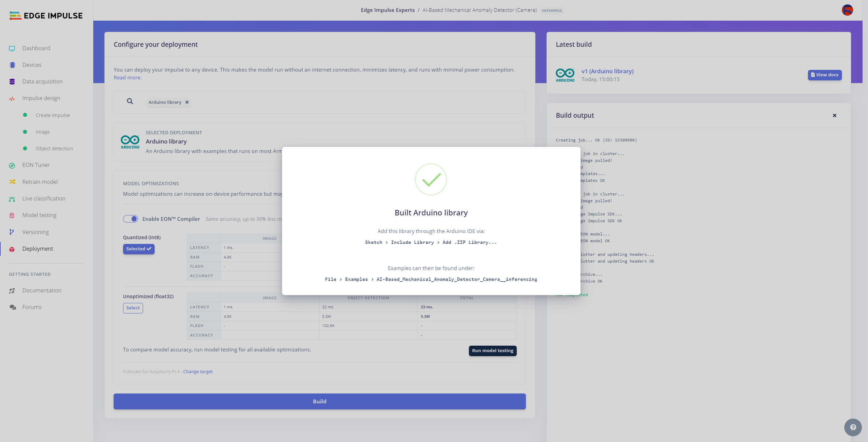This screenshot has width=868, height=442.
Task: Click the Model testing clipboard icon
Action: click(x=12, y=215)
